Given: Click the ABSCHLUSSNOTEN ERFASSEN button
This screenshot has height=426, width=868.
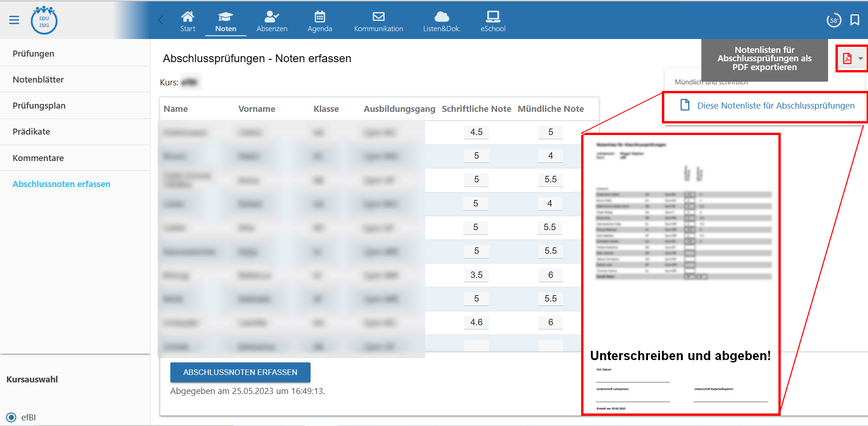Looking at the screenshot, I should click(x=240, y=372).
